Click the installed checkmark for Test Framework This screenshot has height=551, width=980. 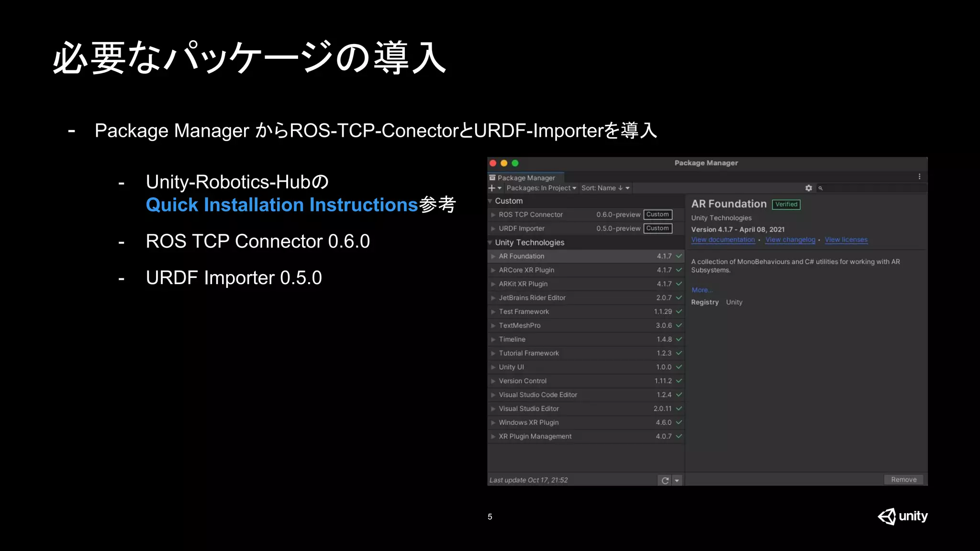coord(679,311)
